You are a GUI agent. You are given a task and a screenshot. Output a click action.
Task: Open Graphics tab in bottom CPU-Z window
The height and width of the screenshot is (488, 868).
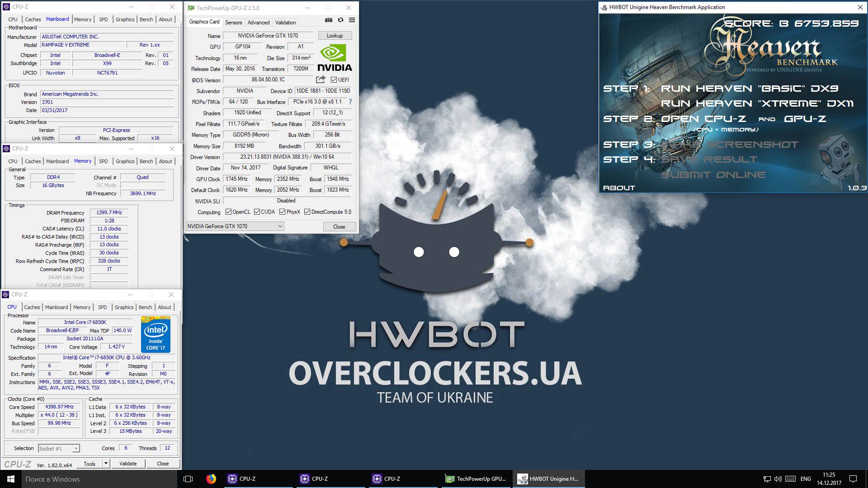click(x=124, y=307)
